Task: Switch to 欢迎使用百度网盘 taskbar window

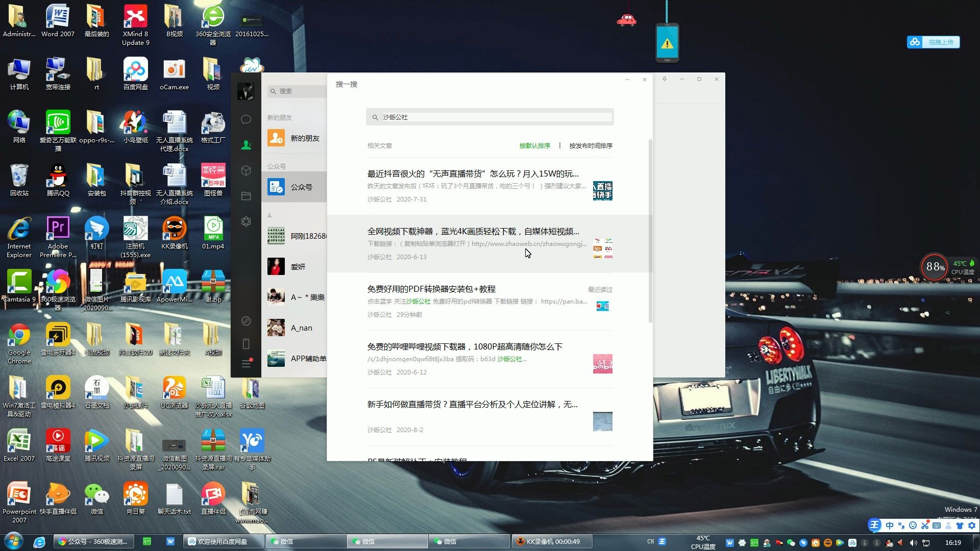Action: coord(224,542)
